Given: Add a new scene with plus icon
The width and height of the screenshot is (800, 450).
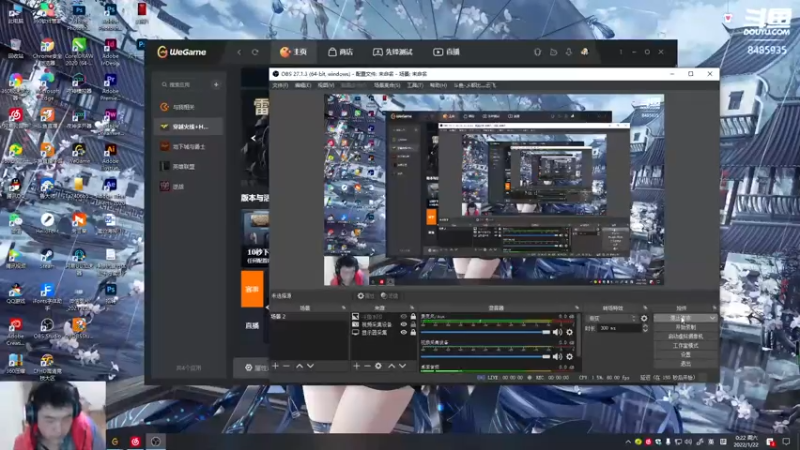Looking at the screenshot, I should coord(276,366).
